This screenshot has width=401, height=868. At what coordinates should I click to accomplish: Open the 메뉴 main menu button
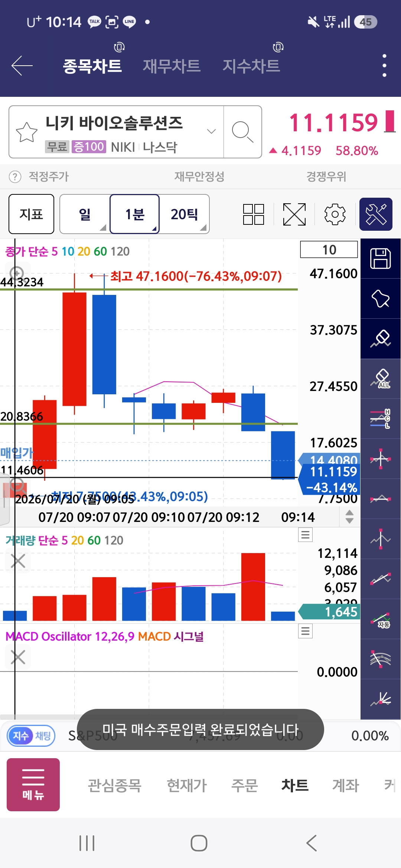(33, 785)
